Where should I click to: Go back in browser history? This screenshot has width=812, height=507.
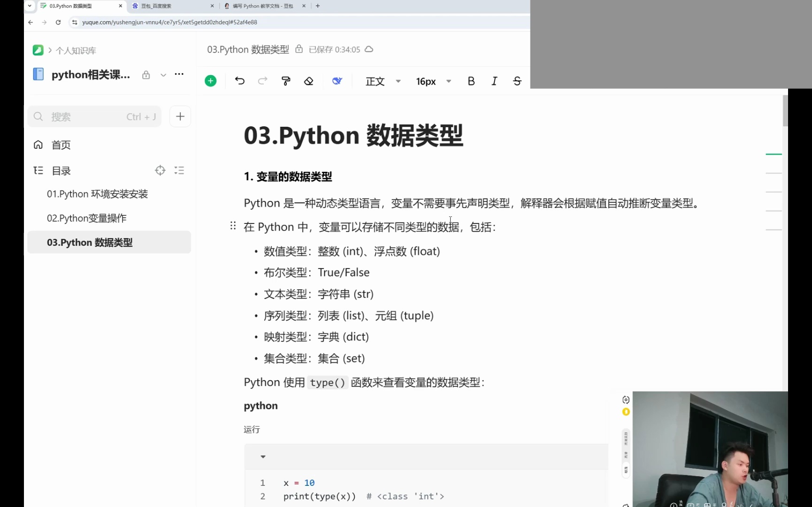coord(31,22)
